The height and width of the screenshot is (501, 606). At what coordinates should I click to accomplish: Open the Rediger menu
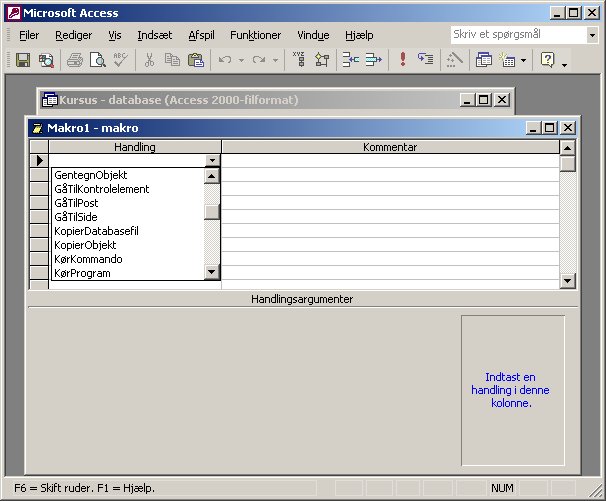73,35
